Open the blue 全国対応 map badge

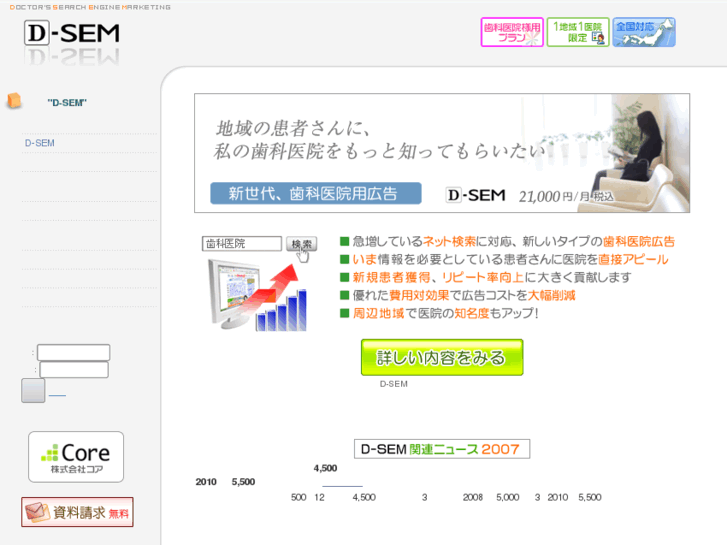pos(644,32)
